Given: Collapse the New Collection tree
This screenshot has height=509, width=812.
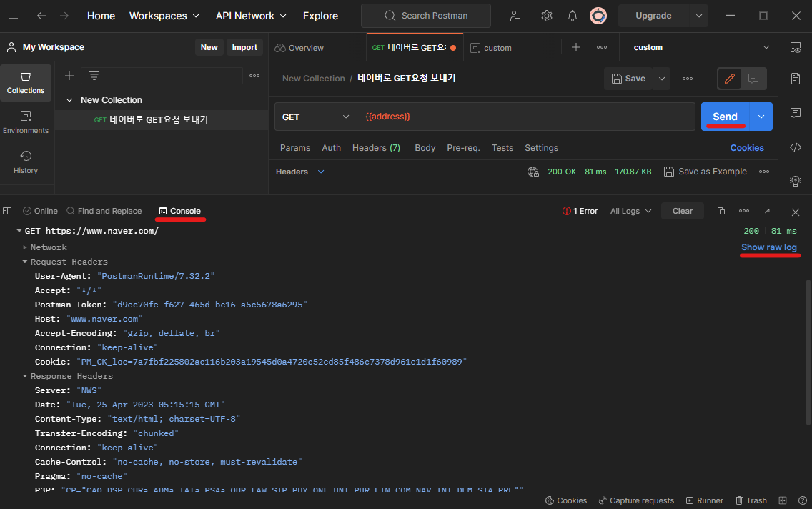Looking at the screenshot, I should pyautogui.click(x=69, y=100).
